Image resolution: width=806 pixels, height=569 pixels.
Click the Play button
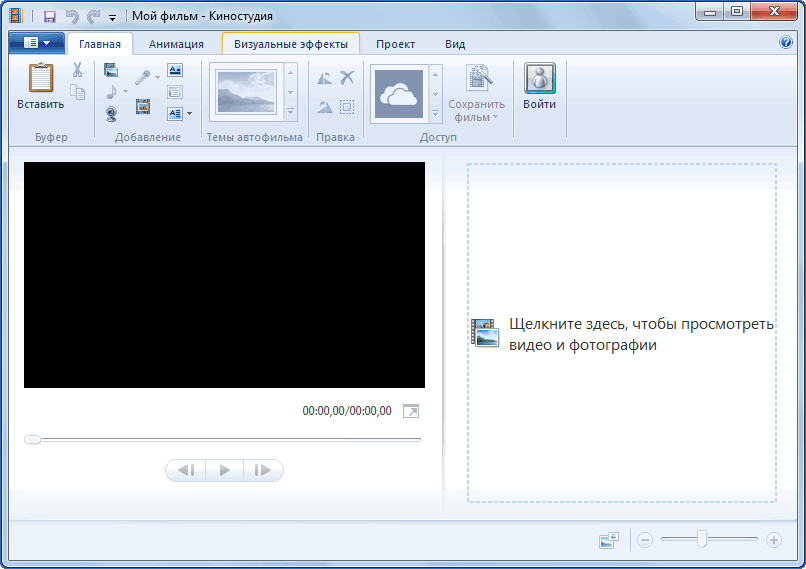[225, 470]
